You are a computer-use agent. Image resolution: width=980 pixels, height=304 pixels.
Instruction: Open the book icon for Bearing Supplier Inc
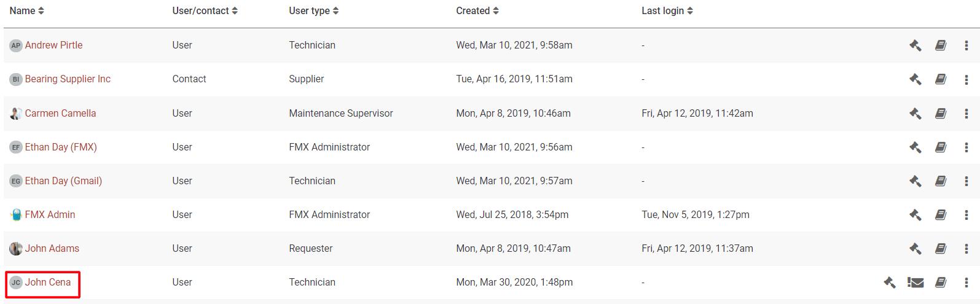pos(941,79)
